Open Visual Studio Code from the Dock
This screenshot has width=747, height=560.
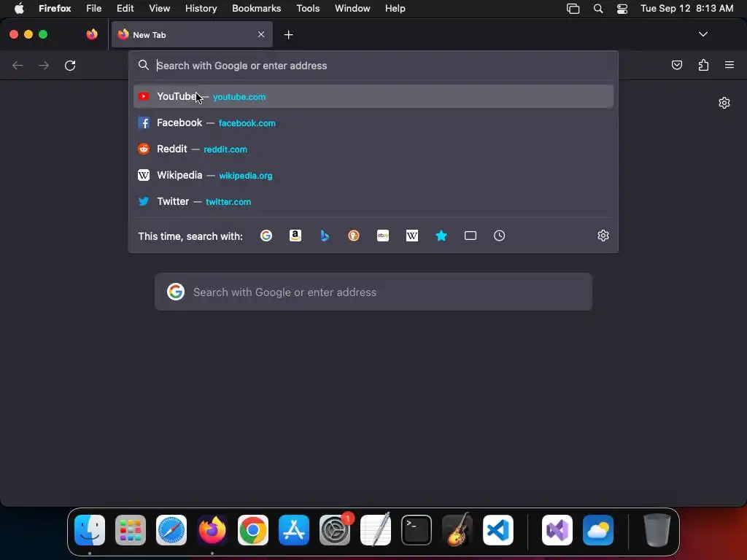(x=498, y=530)
